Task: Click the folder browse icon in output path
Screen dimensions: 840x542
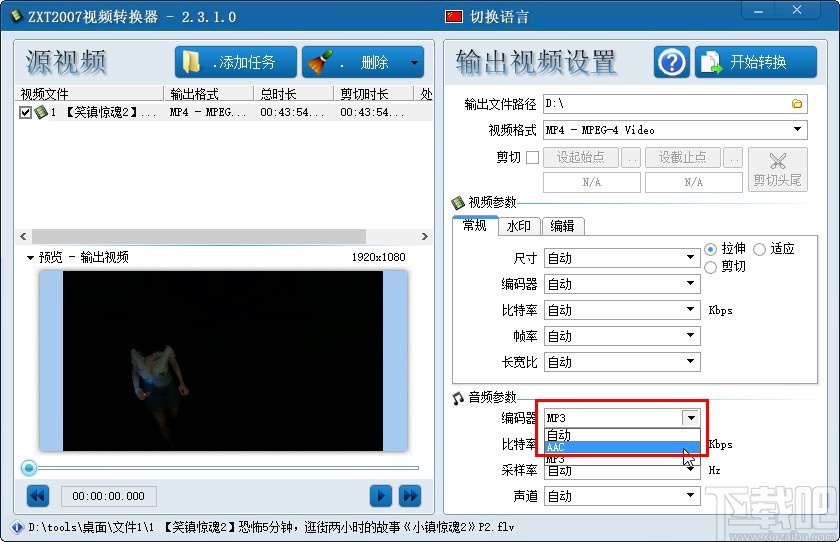Action: (797, 104)
